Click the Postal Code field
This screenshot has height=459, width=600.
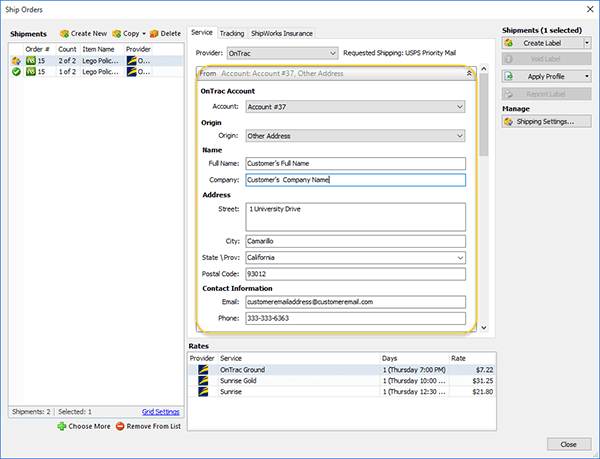coord(355,274)
